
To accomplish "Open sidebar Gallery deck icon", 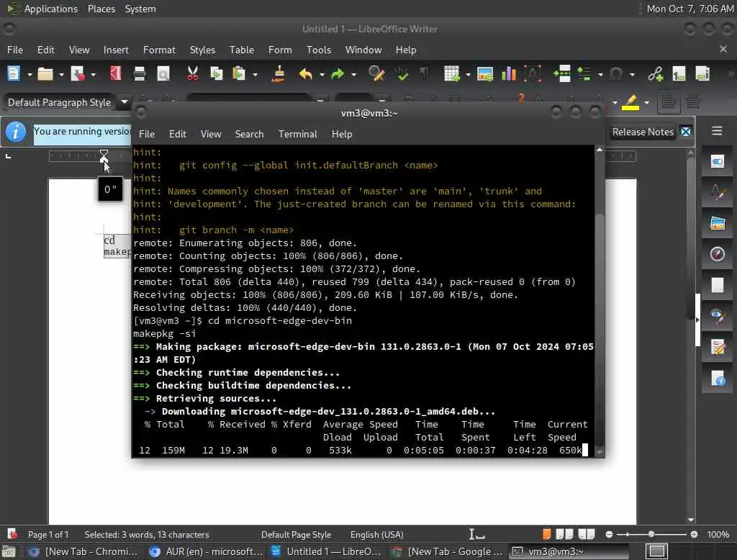I will 717,223.
